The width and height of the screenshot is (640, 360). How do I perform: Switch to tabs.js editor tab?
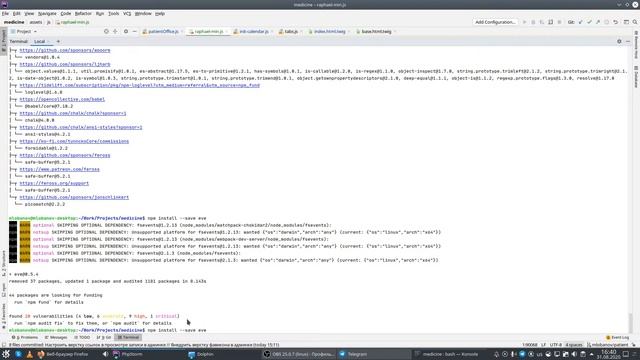290,31
